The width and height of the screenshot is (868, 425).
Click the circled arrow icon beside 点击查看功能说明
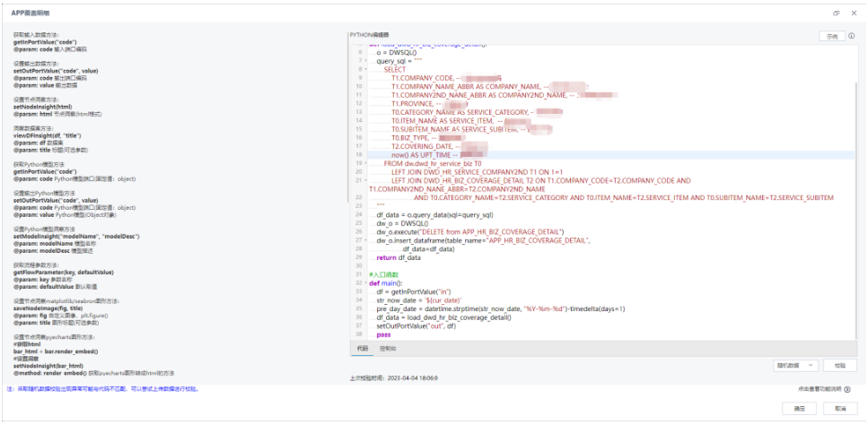[849, 388]
